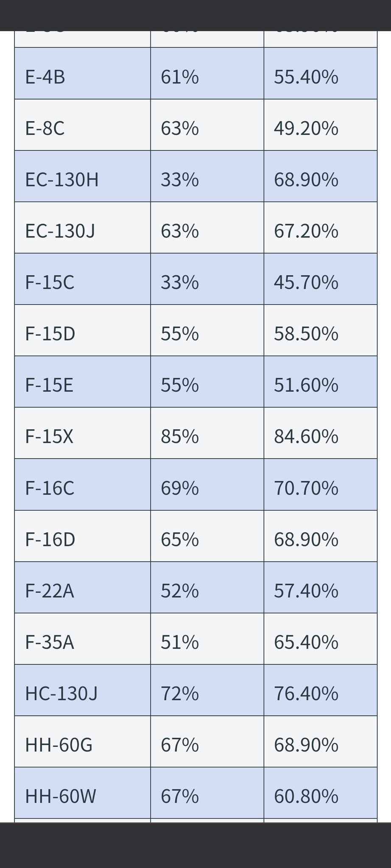Select the 84.60% percentage cell

click(x=306, y=437)
